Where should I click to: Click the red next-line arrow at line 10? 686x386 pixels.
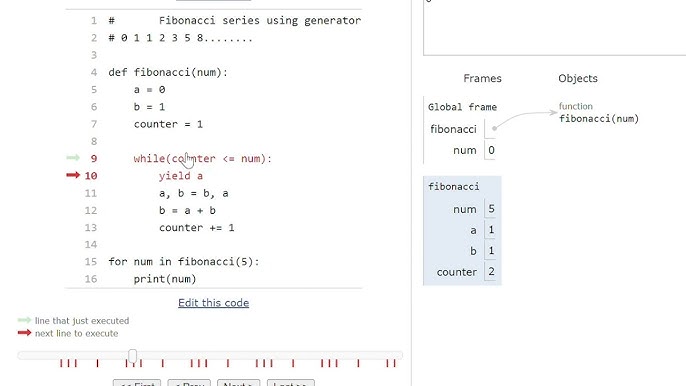coord(73,175)
